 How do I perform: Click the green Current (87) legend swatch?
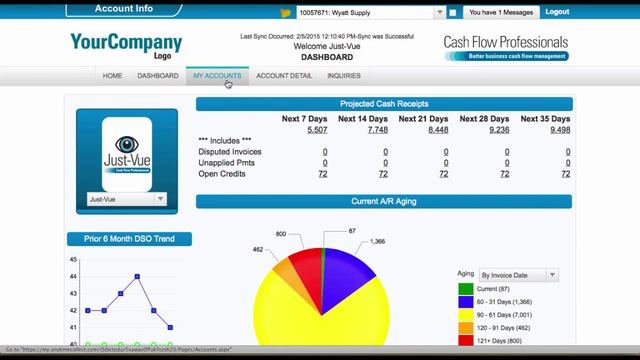466,289
